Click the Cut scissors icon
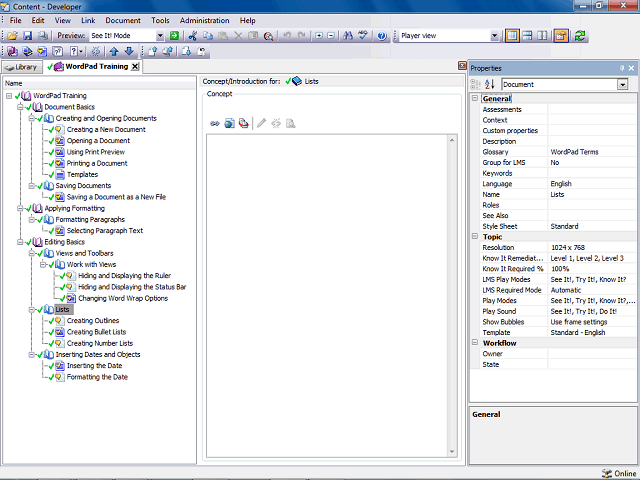 (x=193, y=36)
